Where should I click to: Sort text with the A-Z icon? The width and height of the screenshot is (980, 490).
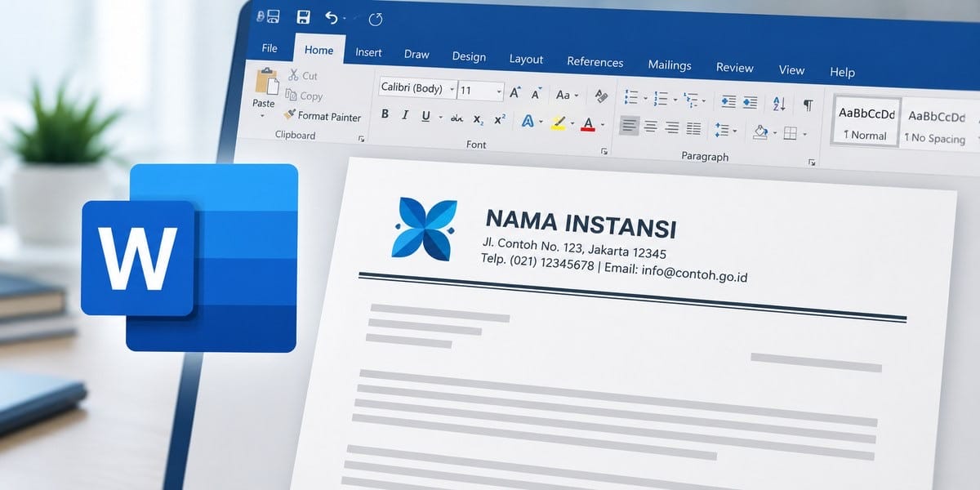pos(779,104)
